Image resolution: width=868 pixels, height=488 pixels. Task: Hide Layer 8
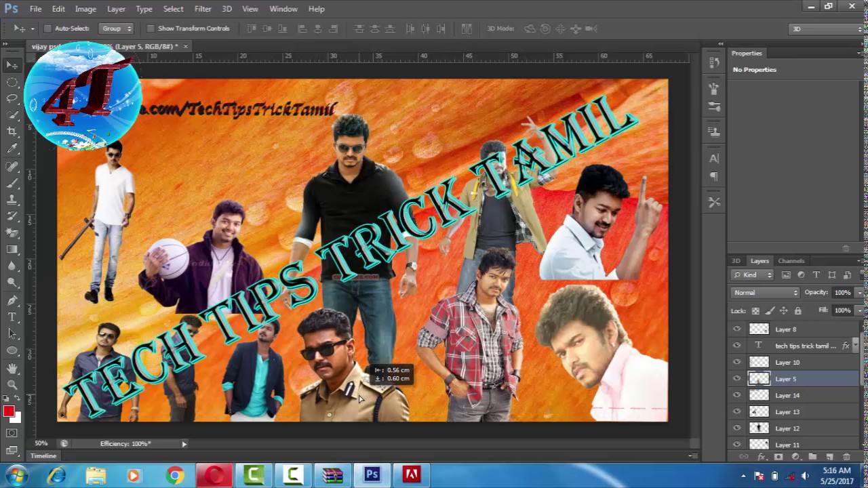tap(737, 329)
